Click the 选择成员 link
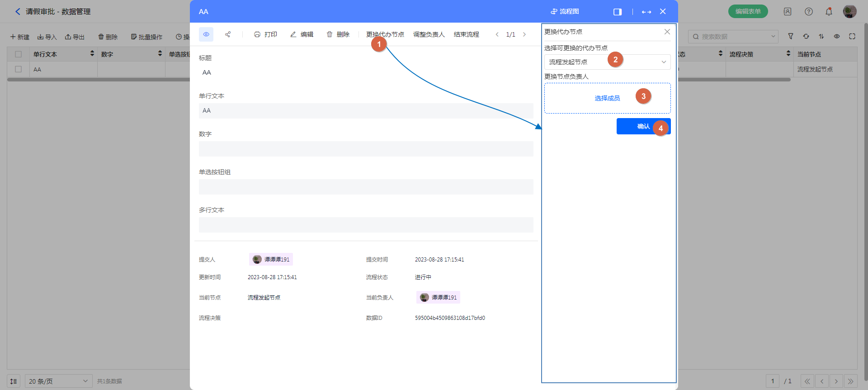Screen dimensions: 868x390 pyautogui.click(x=607, y=98)
